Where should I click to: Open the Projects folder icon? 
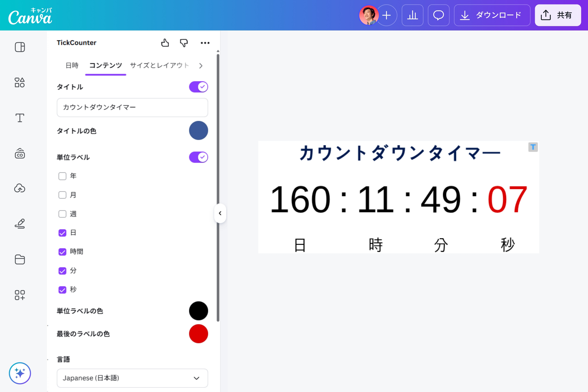(20, 259)
